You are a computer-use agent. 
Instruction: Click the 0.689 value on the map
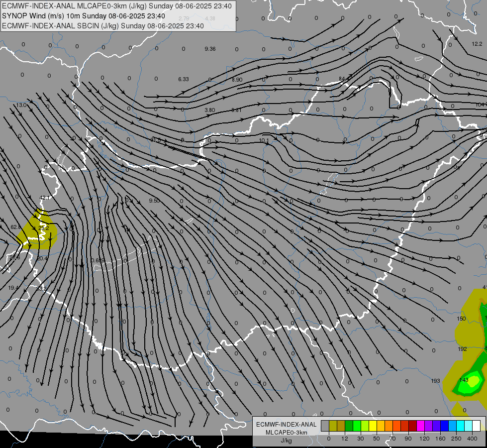[98, 260]
